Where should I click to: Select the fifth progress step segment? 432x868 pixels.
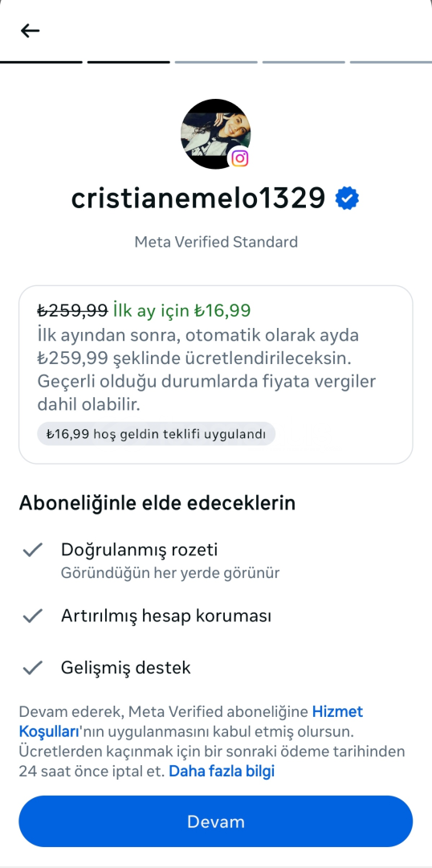[x=391, y=62]
